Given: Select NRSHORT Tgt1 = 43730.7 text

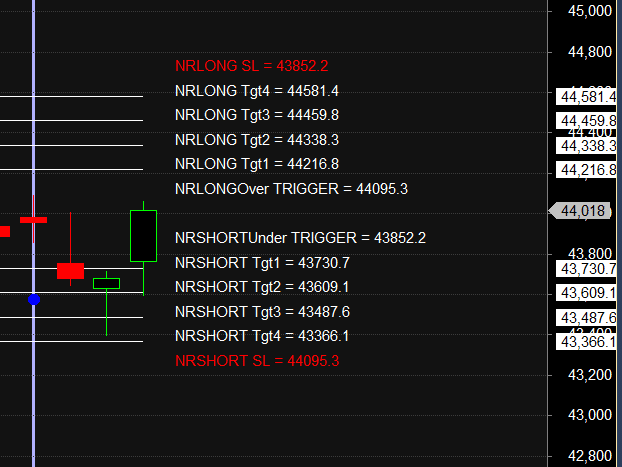Looking at the screenshot, I should pos(262,263).
